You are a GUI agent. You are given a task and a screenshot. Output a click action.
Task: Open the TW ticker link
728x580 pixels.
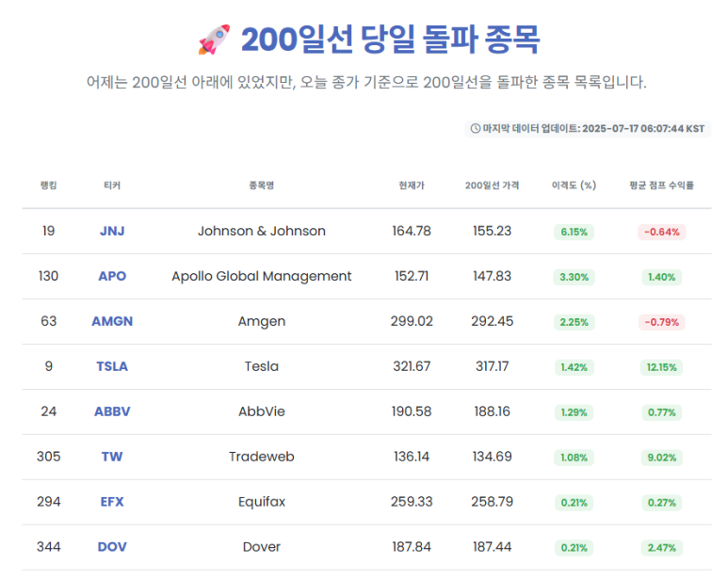[x=112, y=457]
